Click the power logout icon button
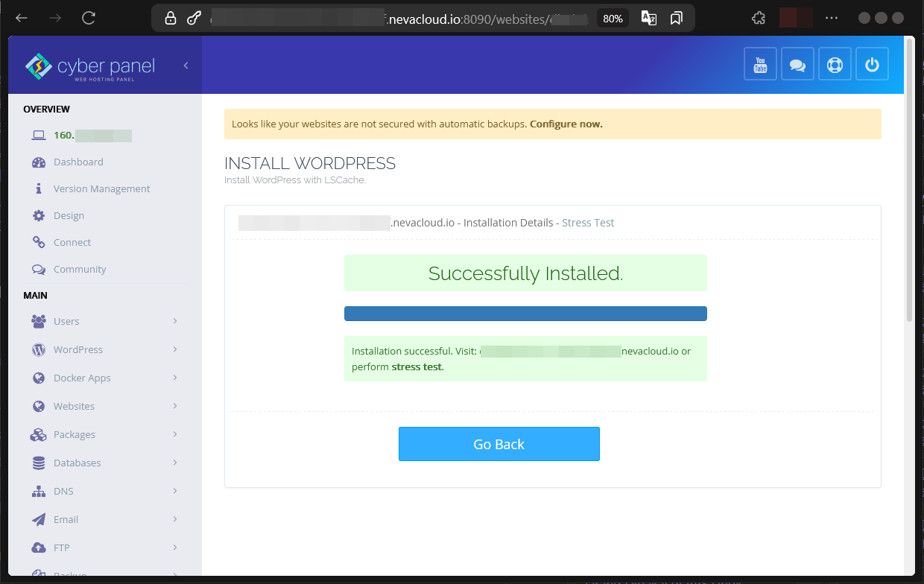Screen dimensions: 924x584 coord(872,64)
